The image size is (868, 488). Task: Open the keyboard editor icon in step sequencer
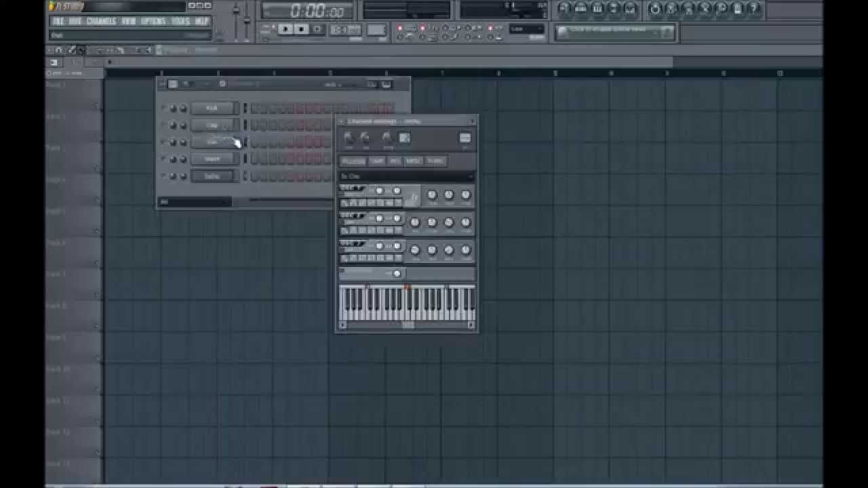click(386, 84)
